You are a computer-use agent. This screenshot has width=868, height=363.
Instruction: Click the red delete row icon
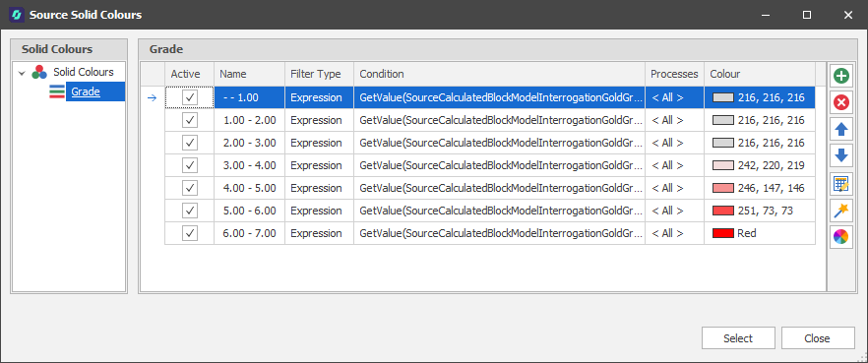point(840,103)
